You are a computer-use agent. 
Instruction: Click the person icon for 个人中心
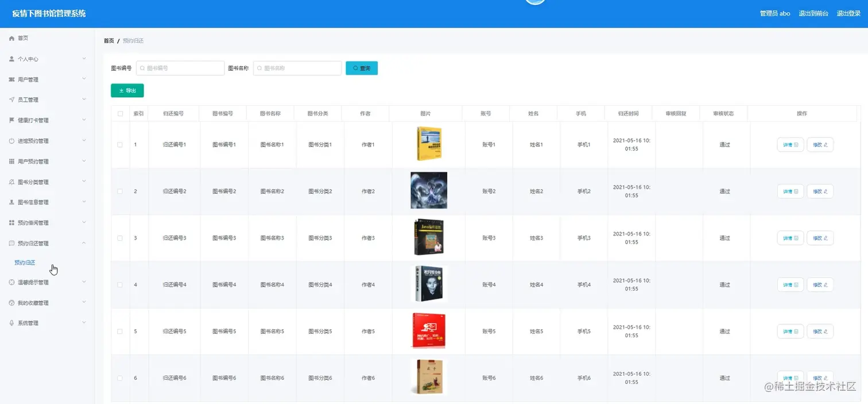11,59
